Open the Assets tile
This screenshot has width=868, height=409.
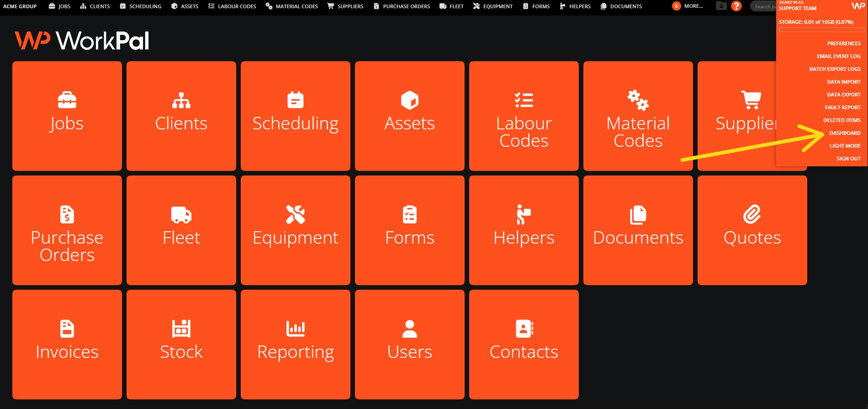[410, 116]
